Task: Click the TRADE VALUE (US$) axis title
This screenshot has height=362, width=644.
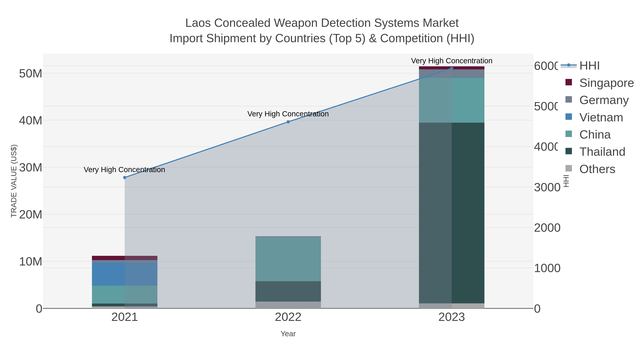Action: coord(14,181)
